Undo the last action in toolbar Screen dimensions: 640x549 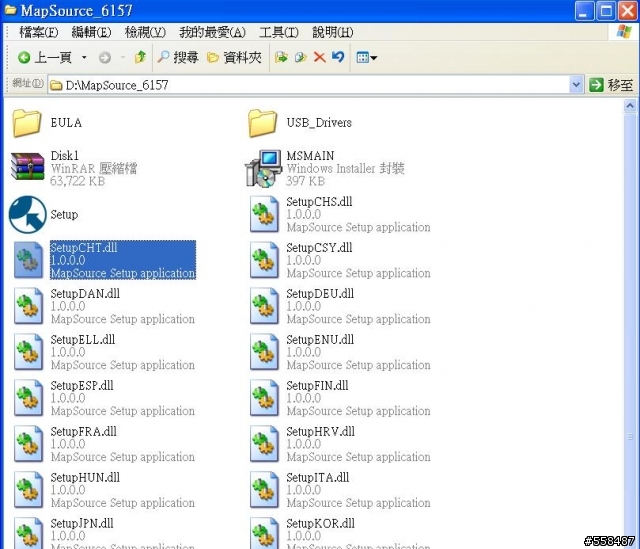(x=338, y=57)
